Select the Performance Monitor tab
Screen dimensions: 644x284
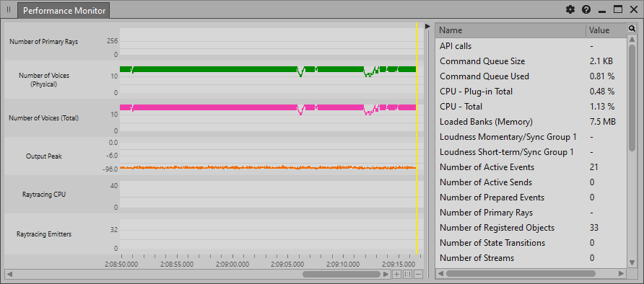click(x=64, y=11)
